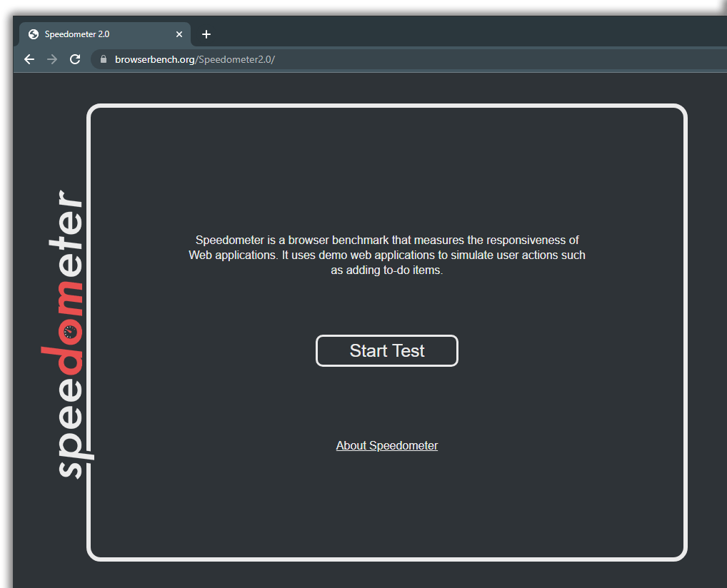The height and width of the screenshot is (588, 727).
Task: Click the globe favicon on the tab
Action: coord(34,34)
